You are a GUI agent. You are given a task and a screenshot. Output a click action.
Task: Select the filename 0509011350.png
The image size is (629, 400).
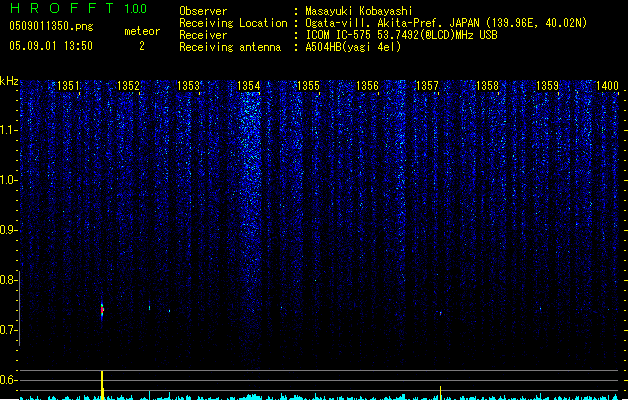click(x=51, y=26)
